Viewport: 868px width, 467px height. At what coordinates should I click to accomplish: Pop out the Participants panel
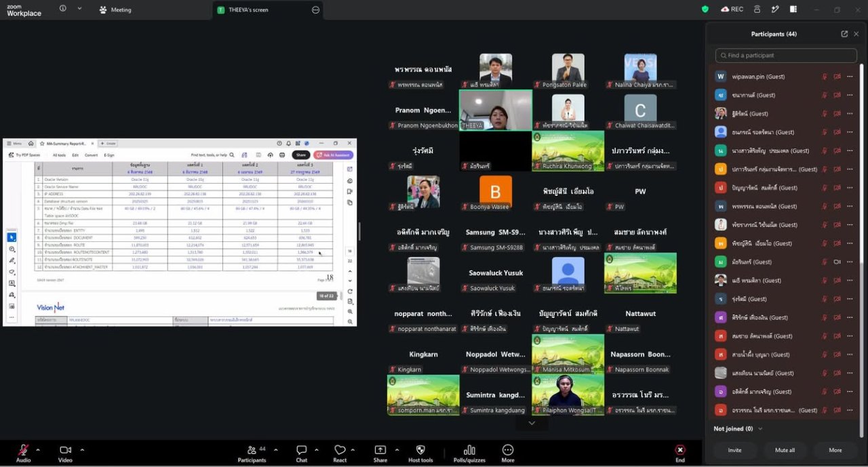click(x=844, y=34)
